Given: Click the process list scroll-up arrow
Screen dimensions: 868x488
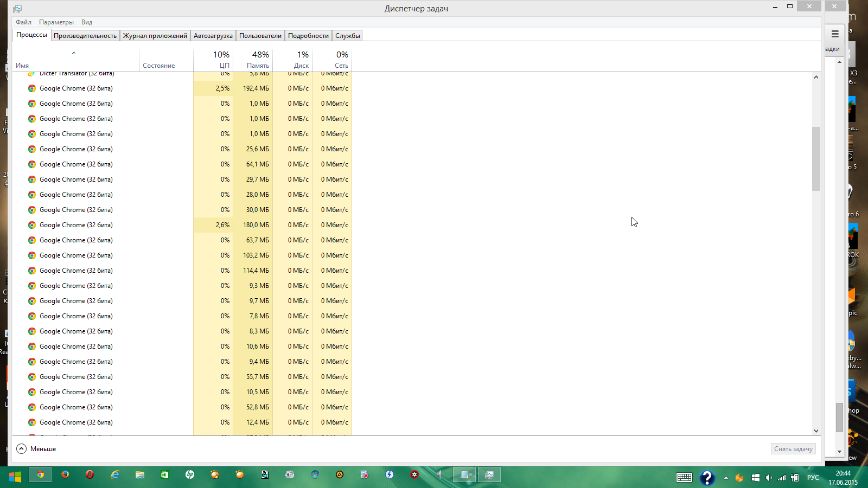Looking at the screenshot, I should (x=816, y=77).
